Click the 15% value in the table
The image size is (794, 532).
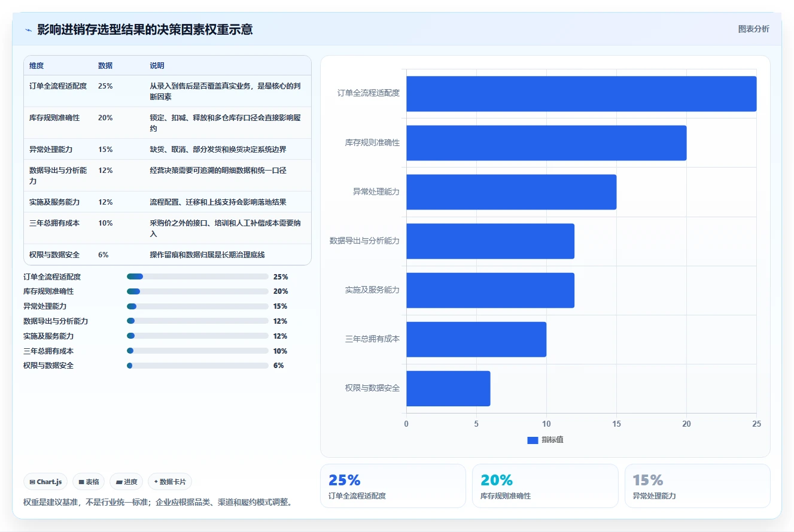(x=105, y=150)
